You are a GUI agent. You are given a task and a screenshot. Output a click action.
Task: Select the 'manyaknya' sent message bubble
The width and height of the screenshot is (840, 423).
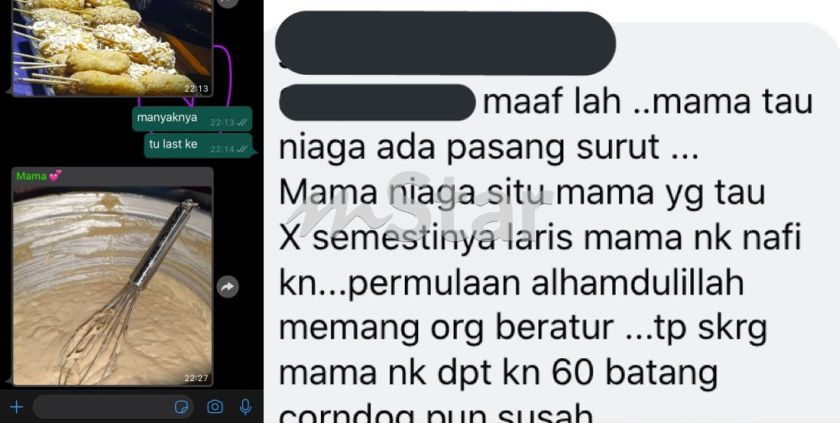tap(192, 119)
